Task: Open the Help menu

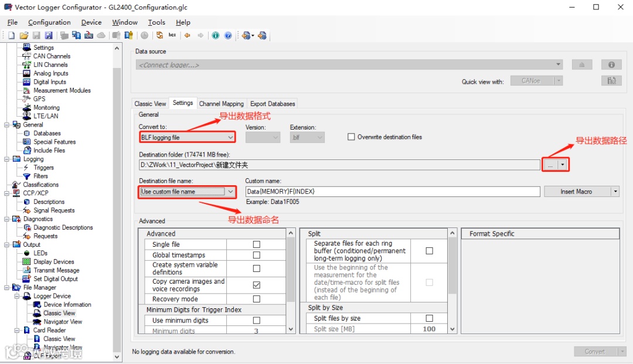Action: 183,22
